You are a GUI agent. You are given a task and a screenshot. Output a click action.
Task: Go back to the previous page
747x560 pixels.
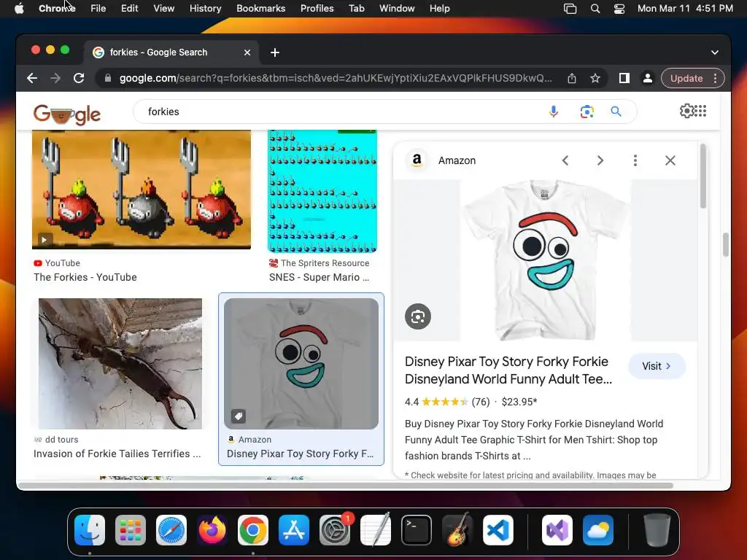click(32, 78)
